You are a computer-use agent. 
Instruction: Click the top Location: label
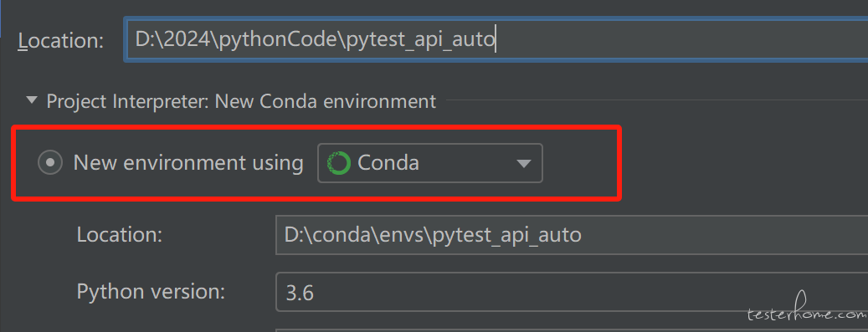(x=61, y=41)
